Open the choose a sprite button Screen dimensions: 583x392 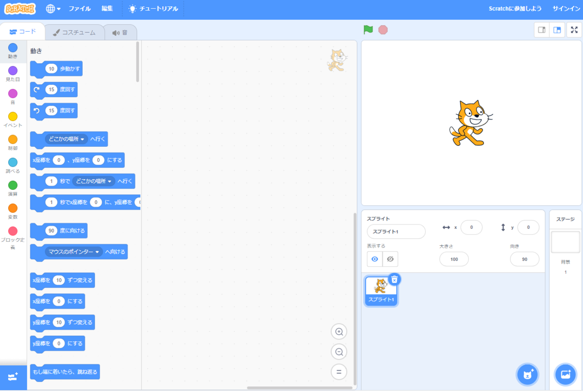coord(527,375)
